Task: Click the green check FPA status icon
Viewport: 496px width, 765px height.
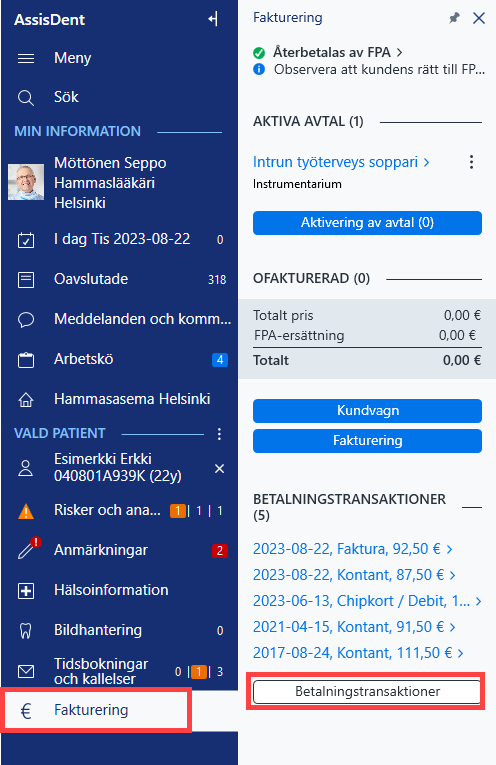Action: coord(259,52)
